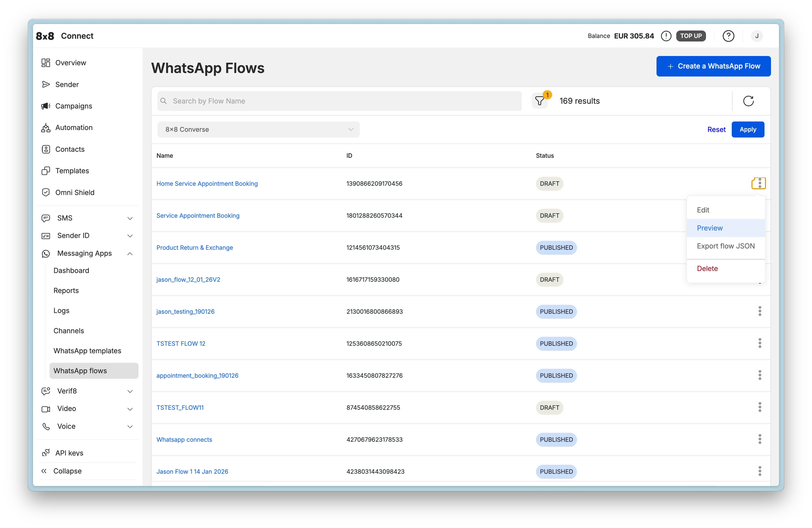Choose Export flow JSON from context menu
812x528 pixels.
[725, 245]
